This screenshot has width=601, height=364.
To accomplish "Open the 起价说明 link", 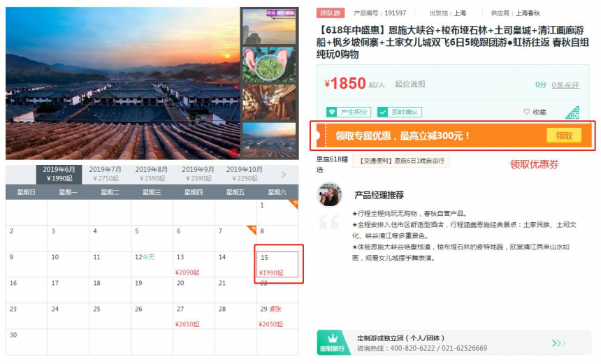I will tap(410, 84).
